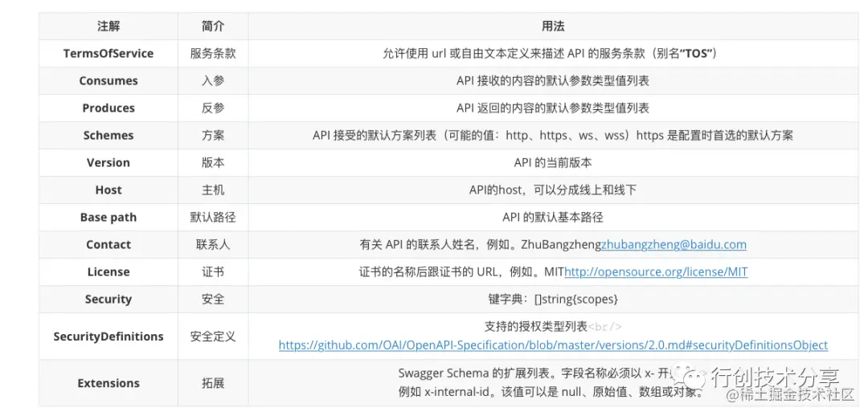The width and height of the screenshot is (868, 416).
Task: Select the Host cell
Action: pos(108,190)
